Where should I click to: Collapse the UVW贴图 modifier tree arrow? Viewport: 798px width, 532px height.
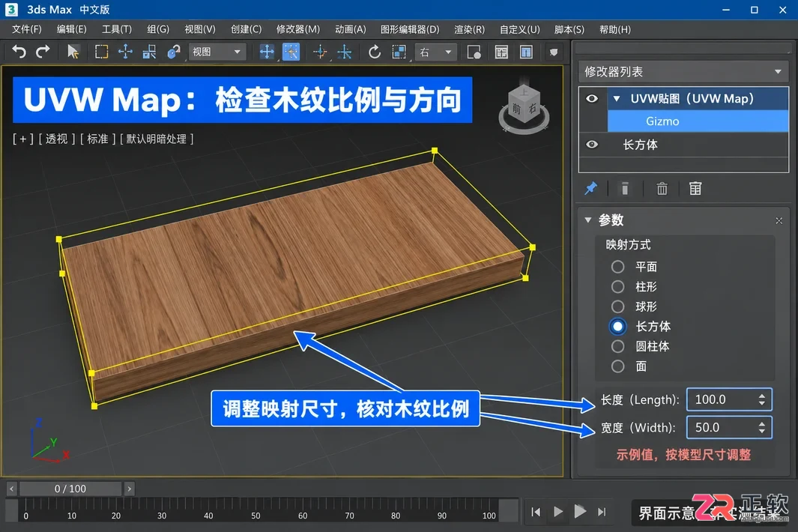click(x=617, y=98)
